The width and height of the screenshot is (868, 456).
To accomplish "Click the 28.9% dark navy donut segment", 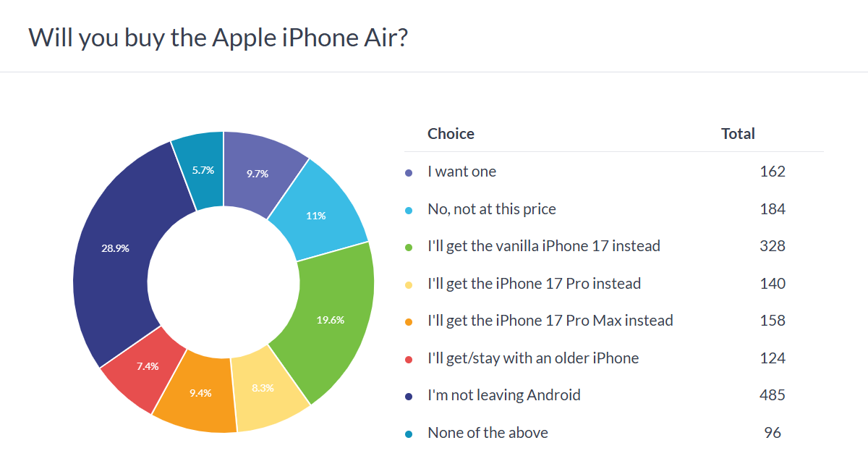I will pyautogui.click(x=116, y=248).
